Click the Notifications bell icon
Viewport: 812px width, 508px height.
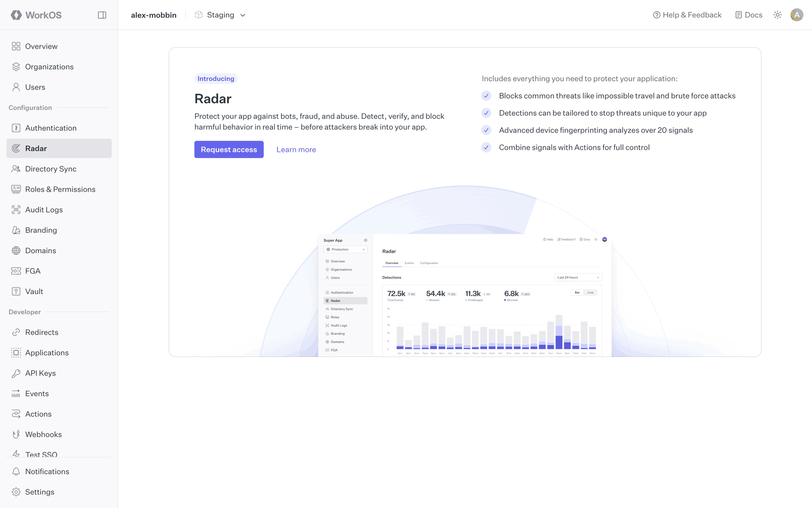16,472
